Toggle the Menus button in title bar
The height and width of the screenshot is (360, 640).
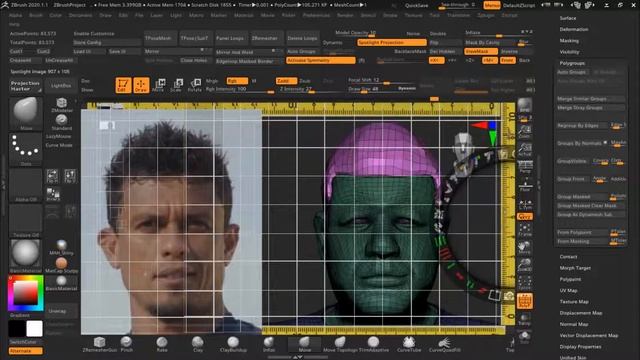492,5
